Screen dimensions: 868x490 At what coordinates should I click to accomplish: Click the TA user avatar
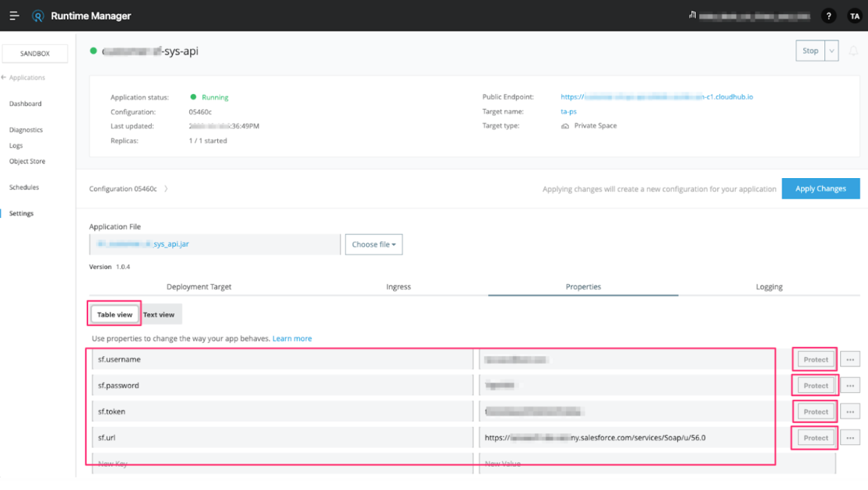(x=854, y=16)
